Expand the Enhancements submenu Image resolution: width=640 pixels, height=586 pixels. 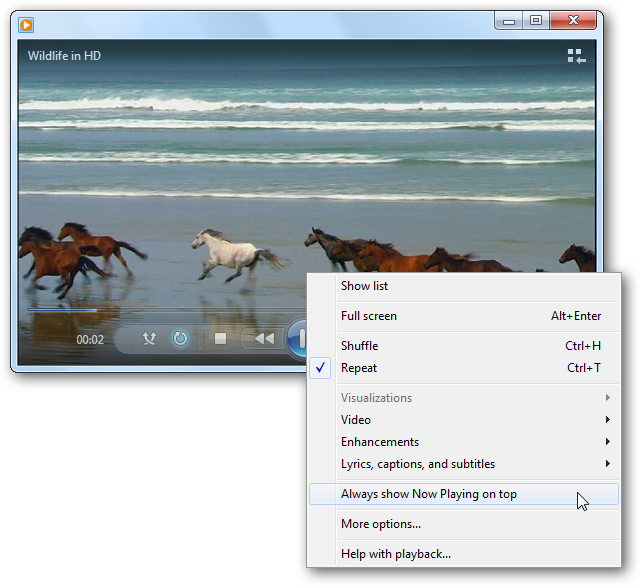point(464,442)
